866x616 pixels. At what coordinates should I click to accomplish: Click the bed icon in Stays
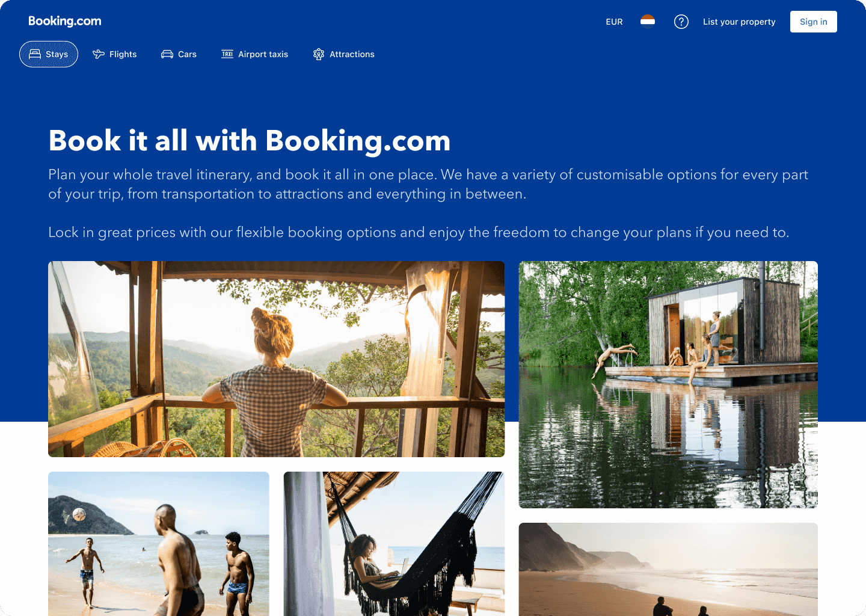click(35, 54)
